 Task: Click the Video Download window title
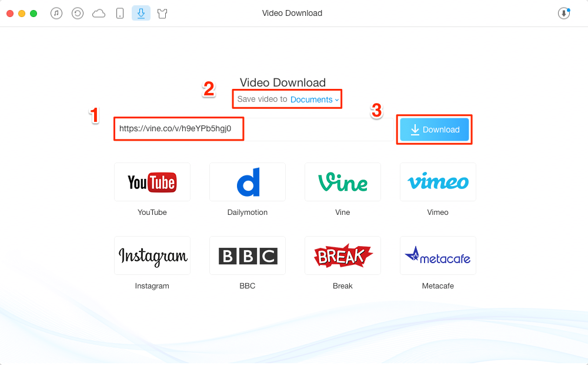[292, 13]
